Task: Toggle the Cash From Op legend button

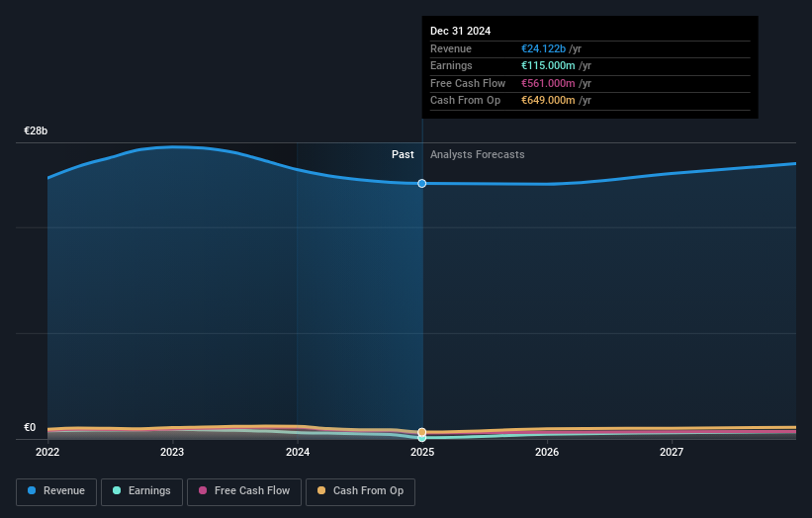Action: [360, 491]
